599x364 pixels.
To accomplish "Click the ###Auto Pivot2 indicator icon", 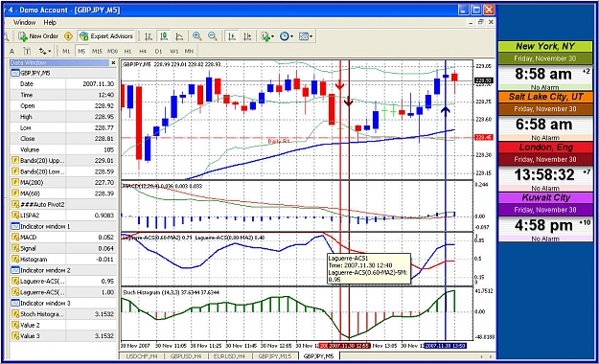I will pyautogui.click(x=15, y=204).
